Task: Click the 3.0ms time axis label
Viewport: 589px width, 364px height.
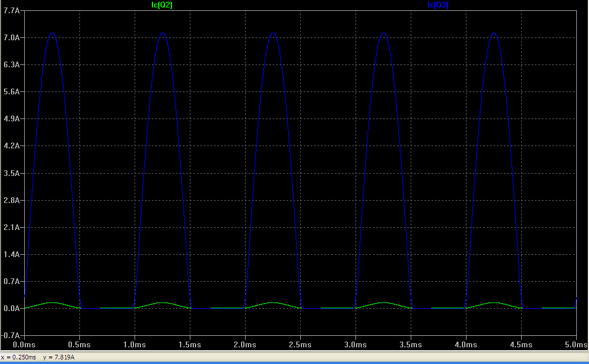Action: pyautogui.click(x=355, y=344)
